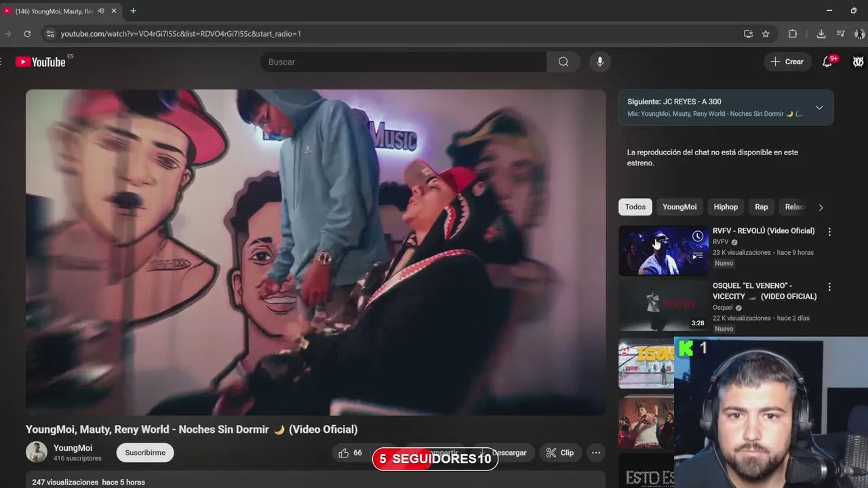Subscribe with the Suscribirme button
Image resolution: width=868 pixels, height=488 pixels.
point(145,453)
